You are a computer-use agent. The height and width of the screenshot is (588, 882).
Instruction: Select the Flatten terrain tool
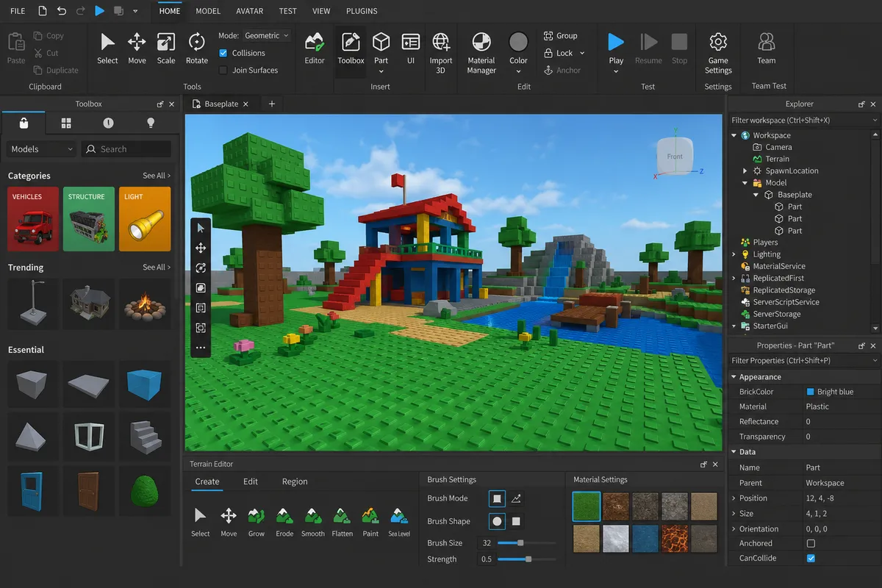coord(342,521)
